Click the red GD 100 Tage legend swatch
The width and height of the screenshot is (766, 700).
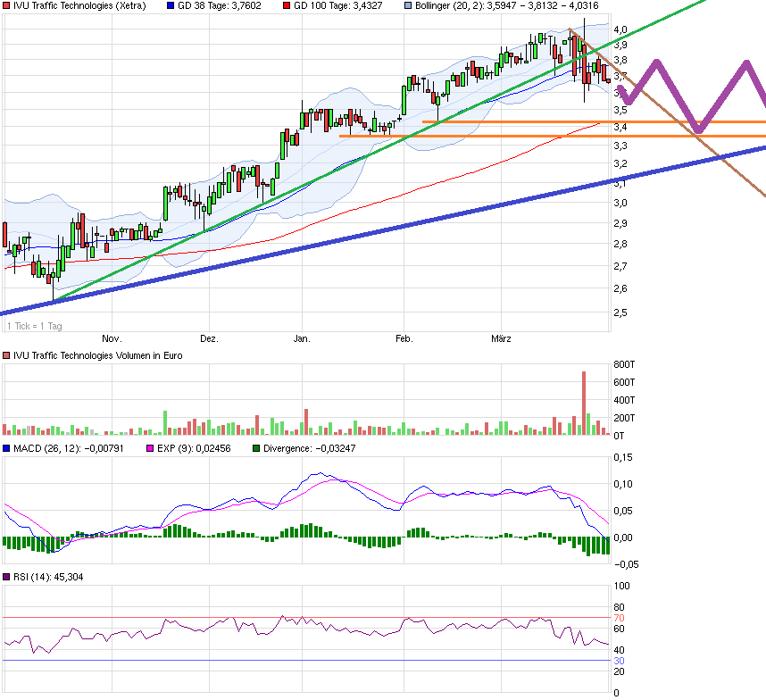tap(287, 6)
